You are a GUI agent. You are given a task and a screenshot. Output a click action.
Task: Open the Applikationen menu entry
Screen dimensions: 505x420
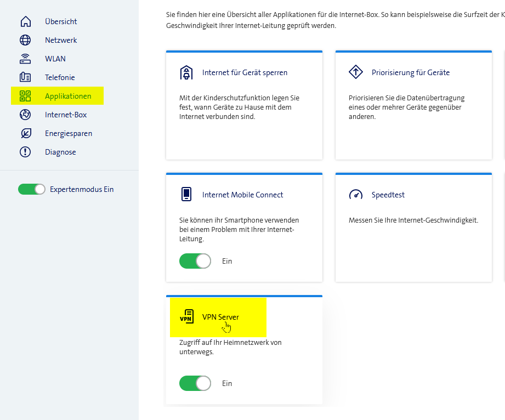tap(68, 96)
